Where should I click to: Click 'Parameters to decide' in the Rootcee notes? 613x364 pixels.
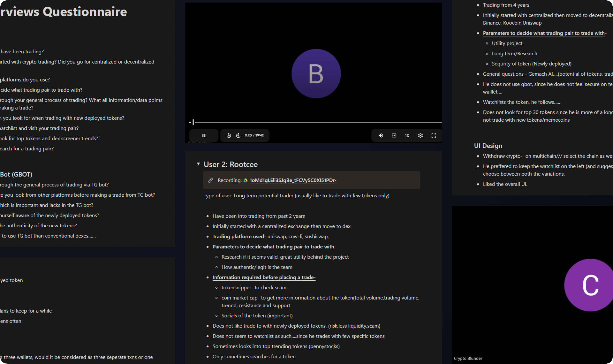tap(274, 246)
